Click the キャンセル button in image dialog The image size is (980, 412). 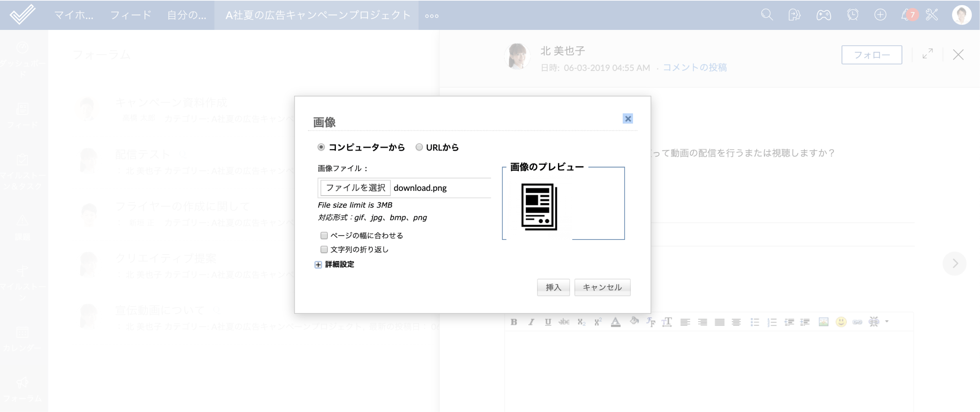602,287
